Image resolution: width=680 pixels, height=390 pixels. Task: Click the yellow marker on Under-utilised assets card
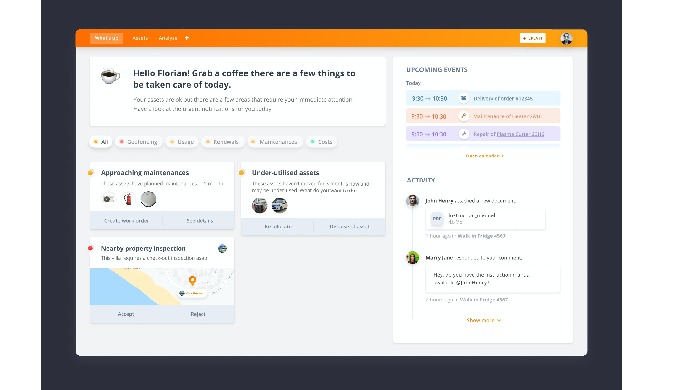click(x=242, y=173)
